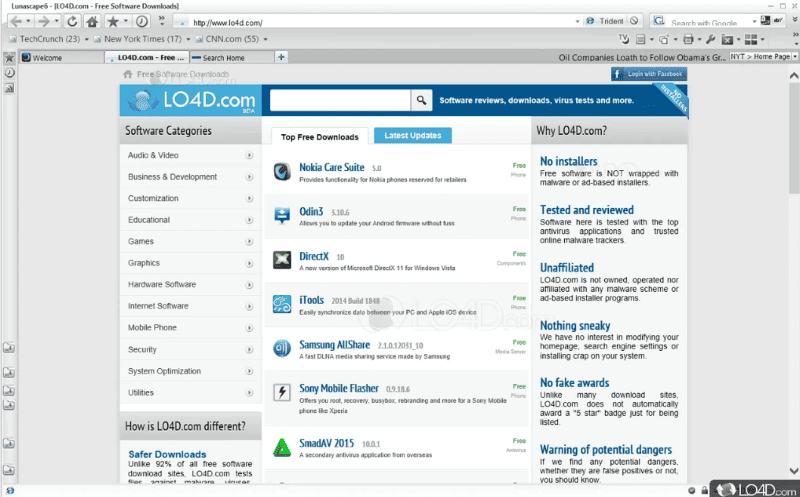Open the search engine dropdown arrow

[754, 21]
